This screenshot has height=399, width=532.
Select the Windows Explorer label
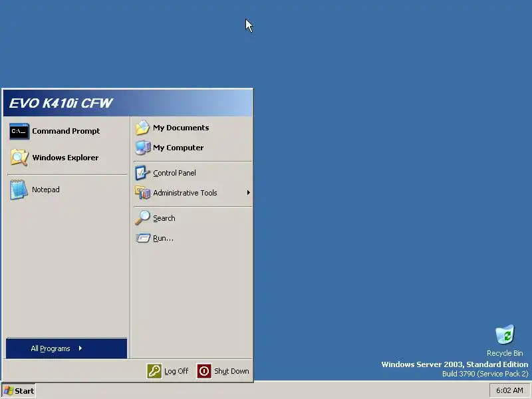pos(65,158)
